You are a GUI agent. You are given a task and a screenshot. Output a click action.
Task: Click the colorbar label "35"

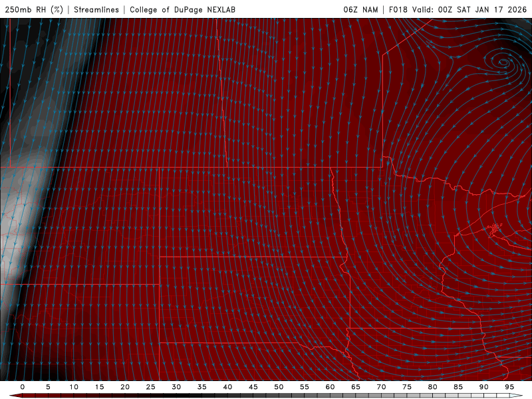[202, 387]
